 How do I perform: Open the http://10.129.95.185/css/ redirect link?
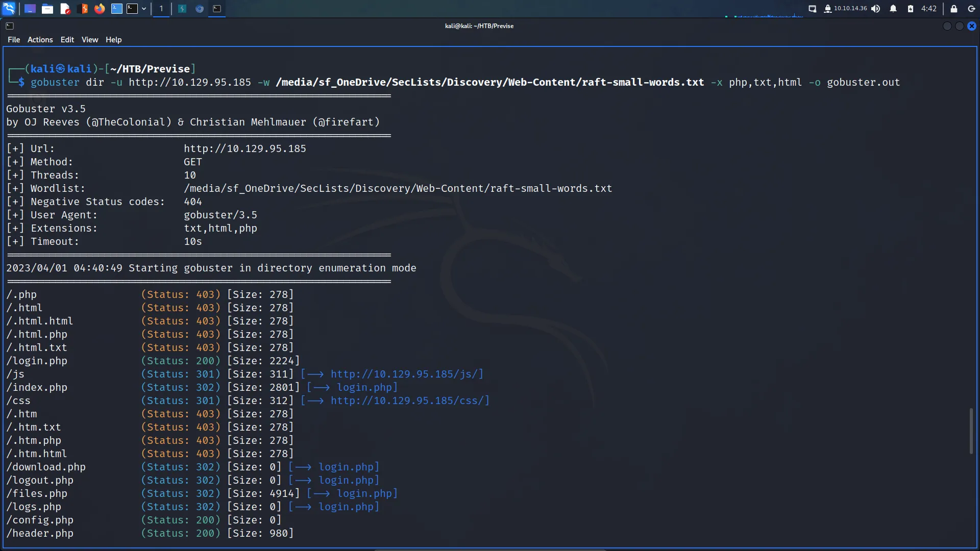[x=409, y=400]
